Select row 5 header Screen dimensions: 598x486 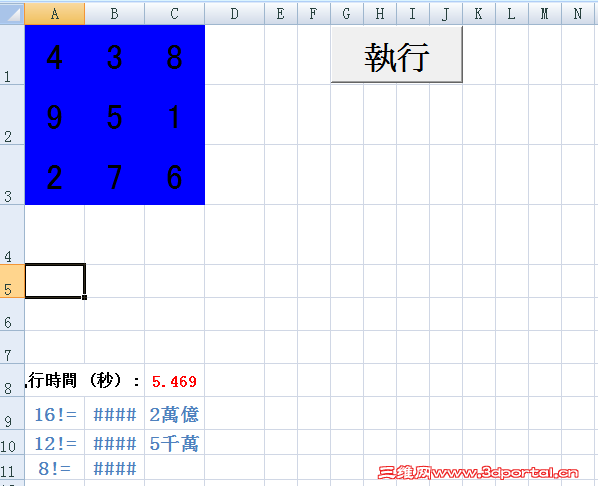[12, 281]
